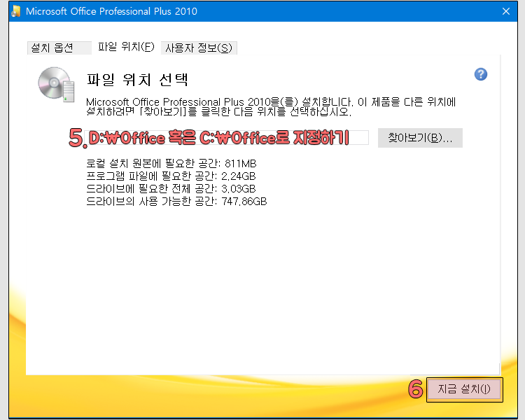The width and height of the screenshot is (525, 420).
Task: Click the Microsoft Office Professional Plus 2010 title
Action: coord(111,11)
